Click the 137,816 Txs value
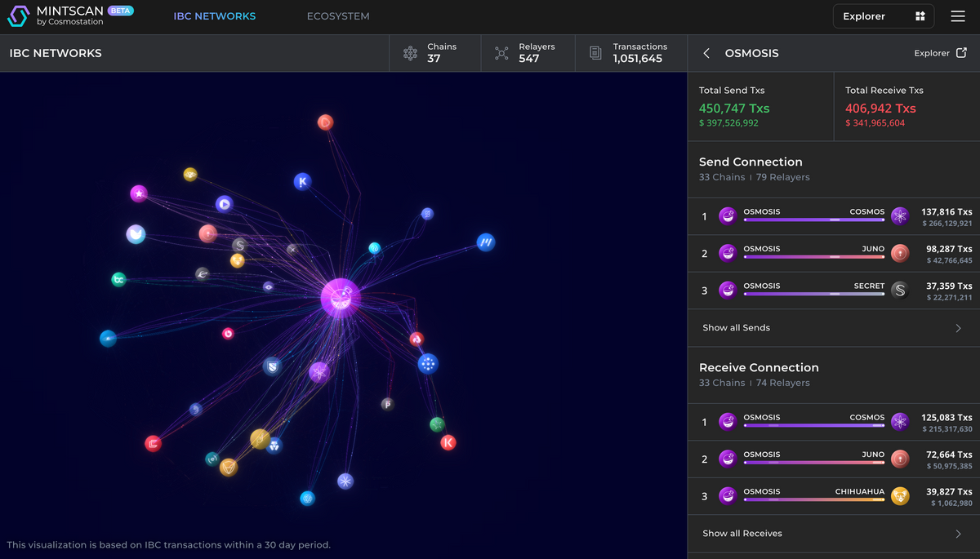The image size is (980, 559). [947, 211]
